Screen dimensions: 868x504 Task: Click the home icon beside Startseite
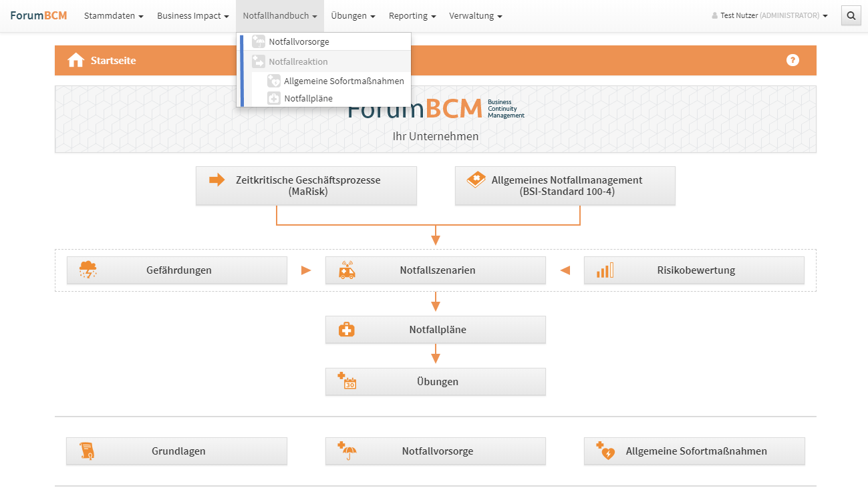[x=76, y=61]
